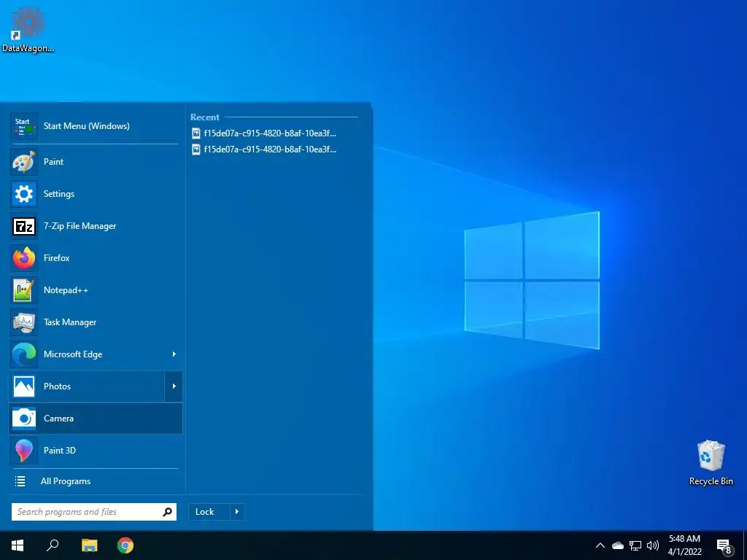
Task: Click the Camera app icon
Action: tap(24, 419)
